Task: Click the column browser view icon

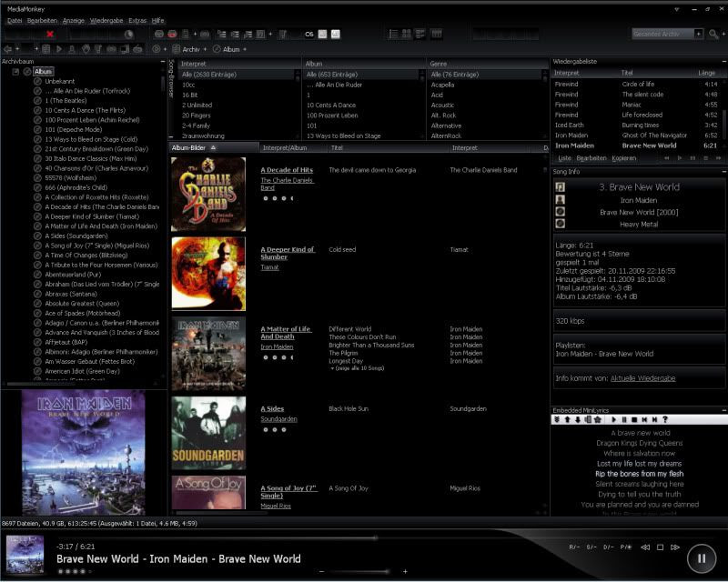Action: pyautogui.click(x=436, y=34)
